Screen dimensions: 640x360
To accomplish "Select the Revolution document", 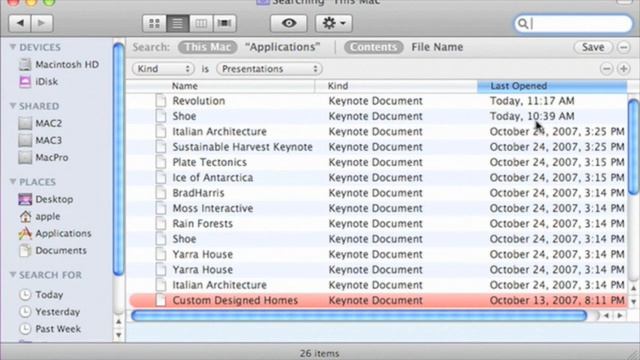I will point(377,101).
